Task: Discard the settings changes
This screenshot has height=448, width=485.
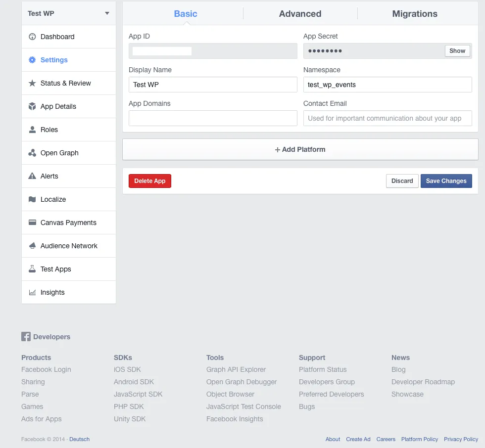Action: pyautogui.click(x=402, y=181)
